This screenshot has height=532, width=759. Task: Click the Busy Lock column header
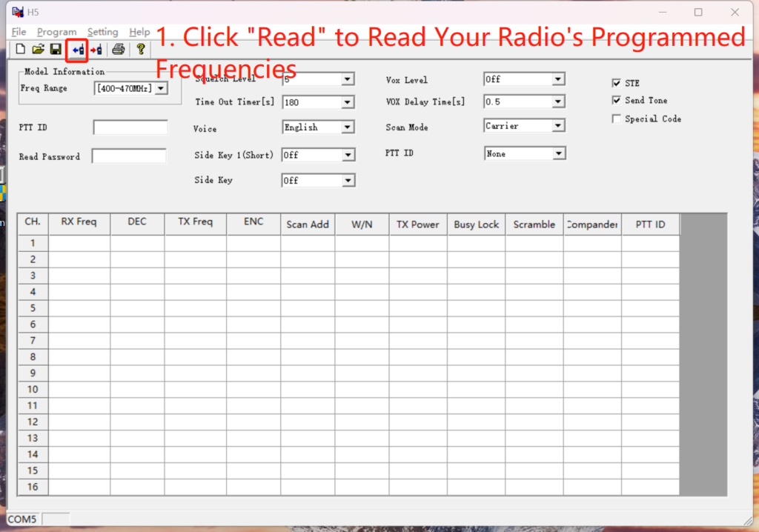pos(476,224)
